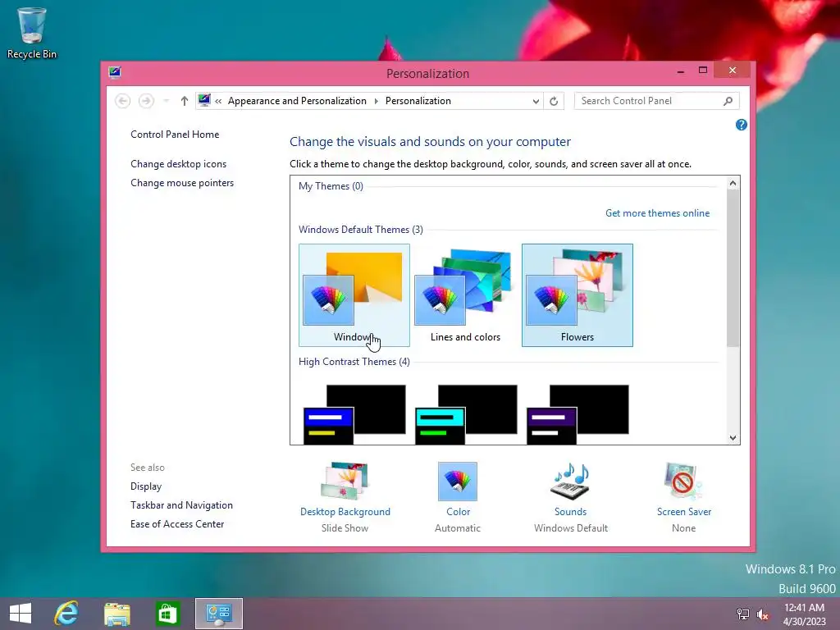Click the Screen Saver text link

point(684,512)
